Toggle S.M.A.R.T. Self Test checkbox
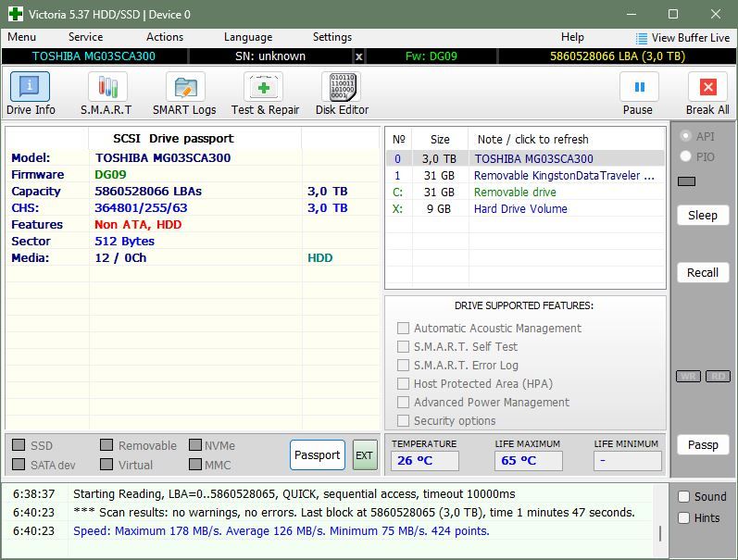738x560 pixels. click(403, 346)
